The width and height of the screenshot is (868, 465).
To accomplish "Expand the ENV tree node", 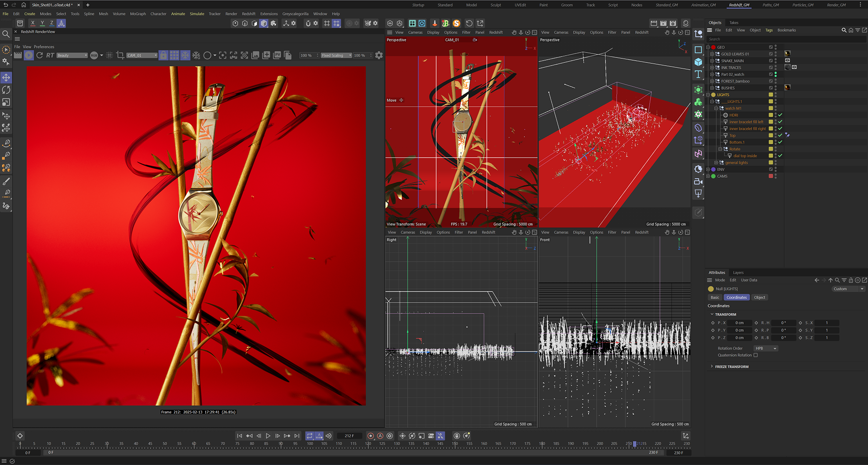I will (x=708, y=169).
